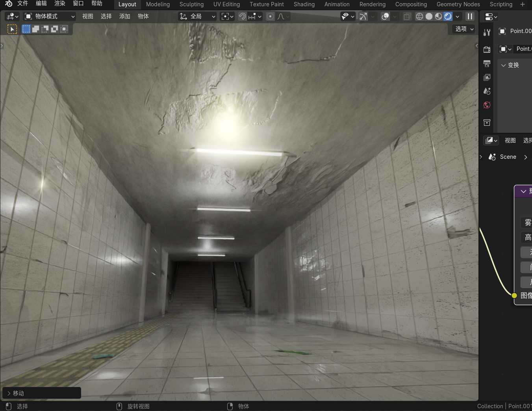Open the 全局 transform orientation dropdown

[198, 16]
